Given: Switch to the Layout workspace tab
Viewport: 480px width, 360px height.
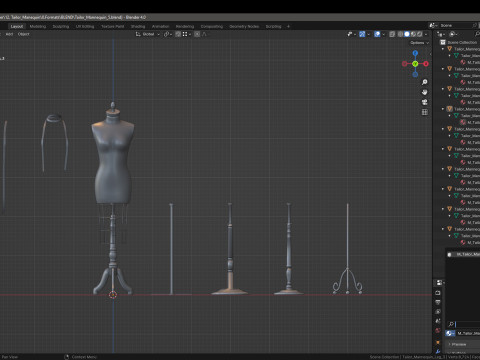Looking at the screenshot, I should tap(17, 26).
